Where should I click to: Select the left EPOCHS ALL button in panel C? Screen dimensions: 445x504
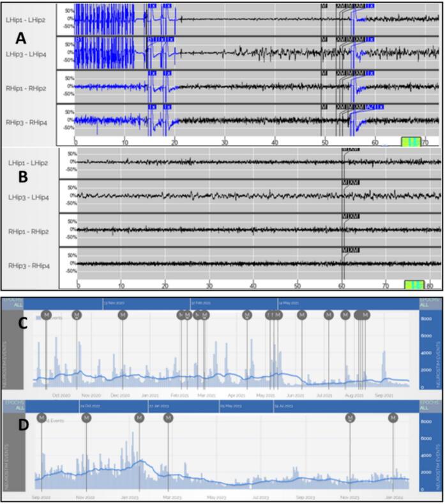coord(13,303)
